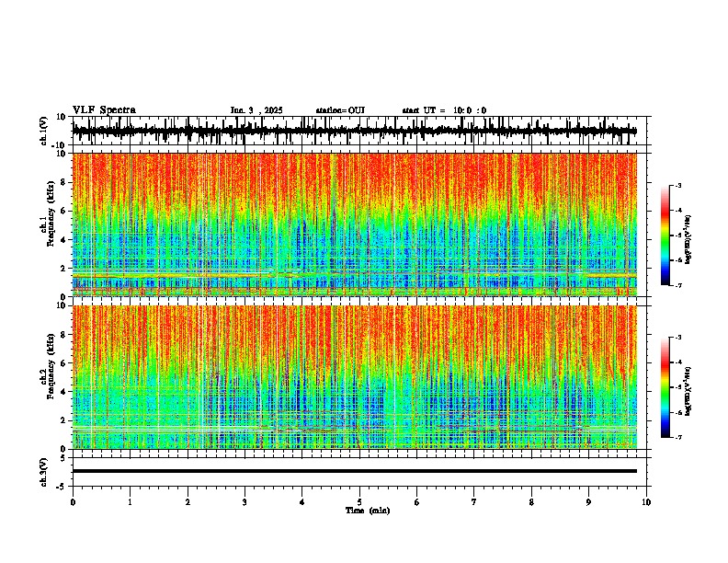Click time axis tick label "8" at the bottom
728x563 pixels.
[x=531, y=502]
